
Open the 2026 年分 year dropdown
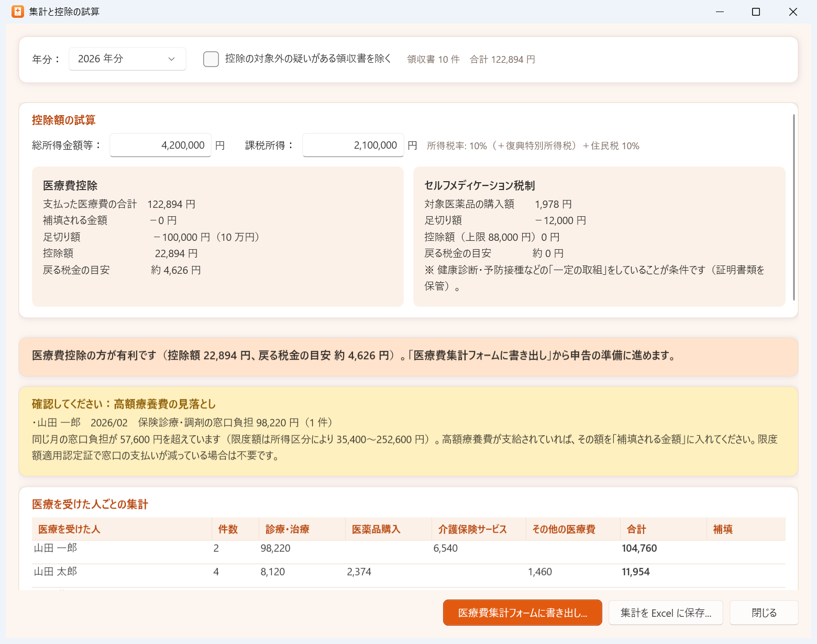(x=127, y=59)
